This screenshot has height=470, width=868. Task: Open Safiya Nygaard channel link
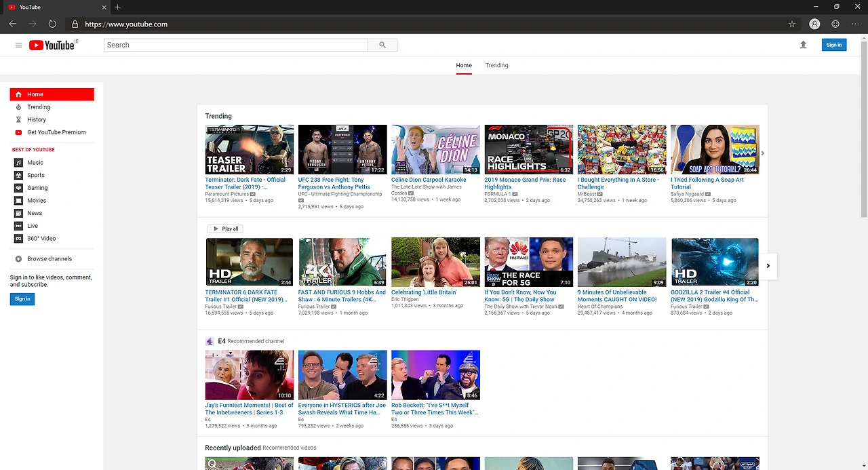tap(688, 194)
